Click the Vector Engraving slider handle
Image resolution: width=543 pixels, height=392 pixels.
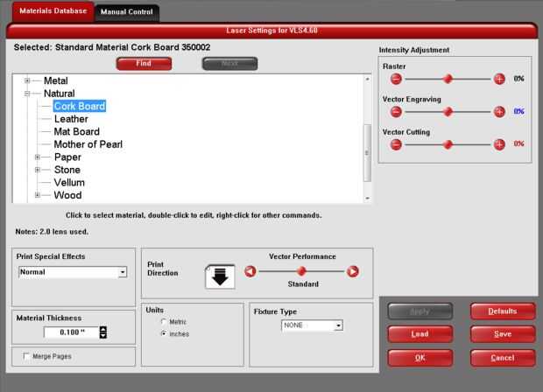448,112
